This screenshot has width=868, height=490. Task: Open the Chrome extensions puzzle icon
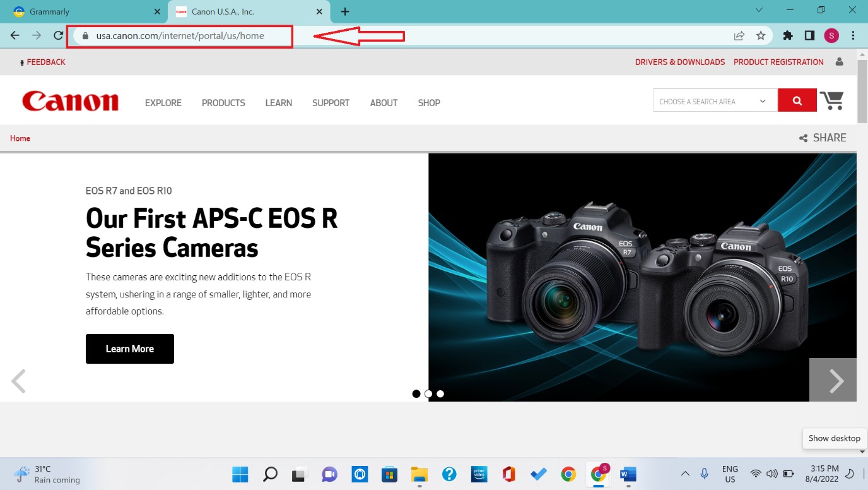point(787,35)
